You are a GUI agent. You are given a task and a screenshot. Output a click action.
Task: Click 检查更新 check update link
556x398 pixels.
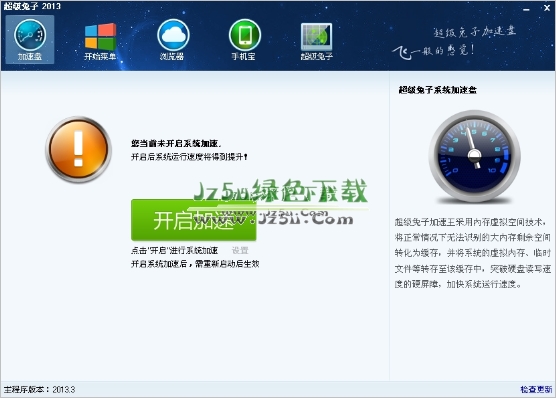coord(536,389)
